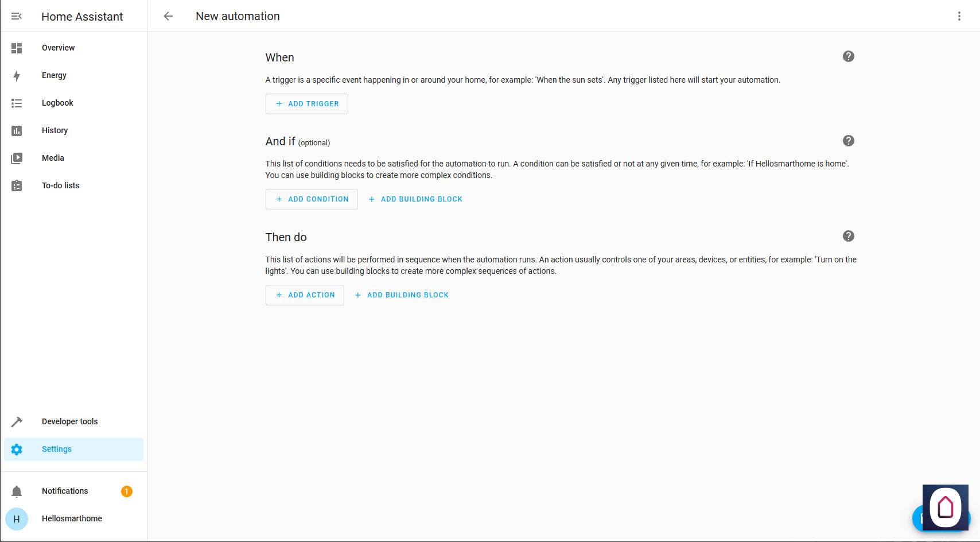This screenshot has height=542, width=980.
Task: Open the Media player icon
Action: pos(17,158)
